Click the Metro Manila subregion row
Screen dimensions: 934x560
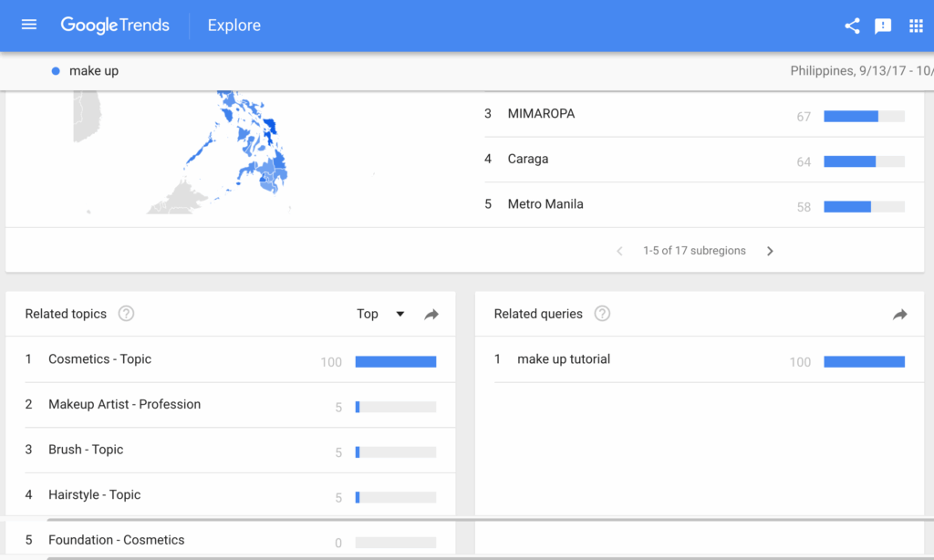coord(545,204)
